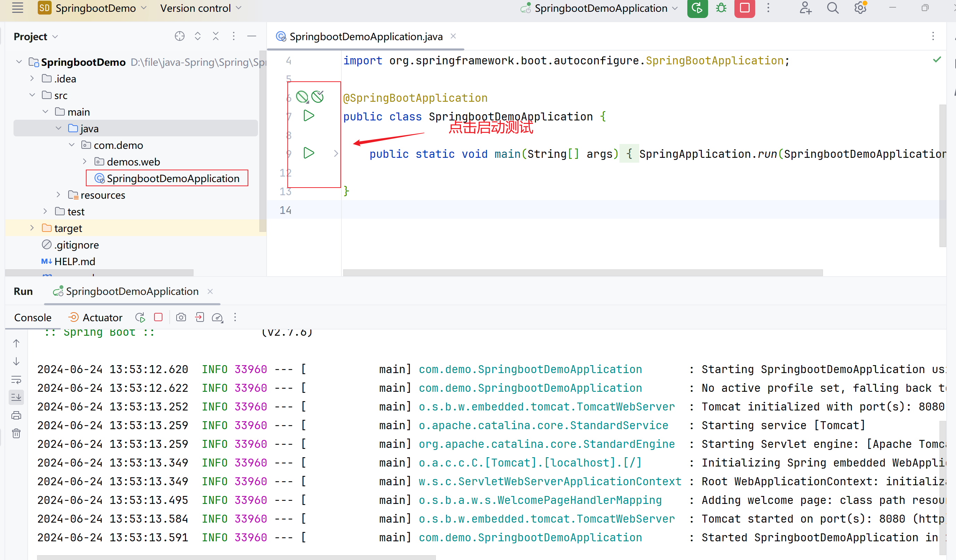This screenshot has width=956, height=560.
Task: Close SpringbootDemoApplication.java editor tab
Action: 453,36
